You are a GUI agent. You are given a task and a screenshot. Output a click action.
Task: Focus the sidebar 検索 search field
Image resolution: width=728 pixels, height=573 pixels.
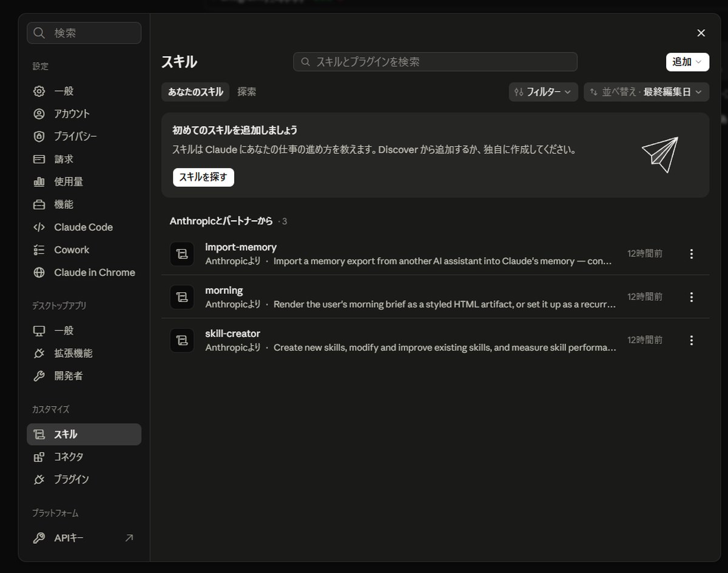pyautogui.click(x=84, y=33)
